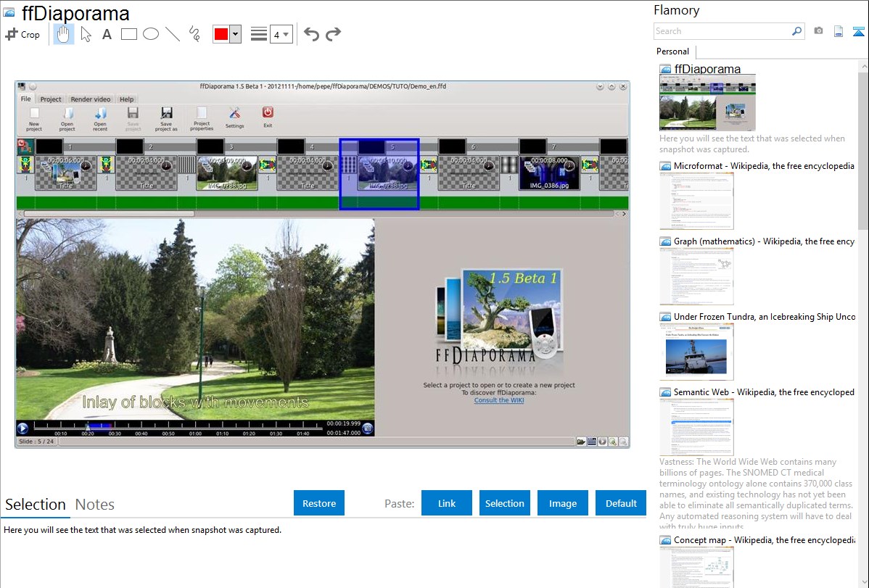Paste as Link button
This screenshot has width=869, height=588.
(447, 503)
